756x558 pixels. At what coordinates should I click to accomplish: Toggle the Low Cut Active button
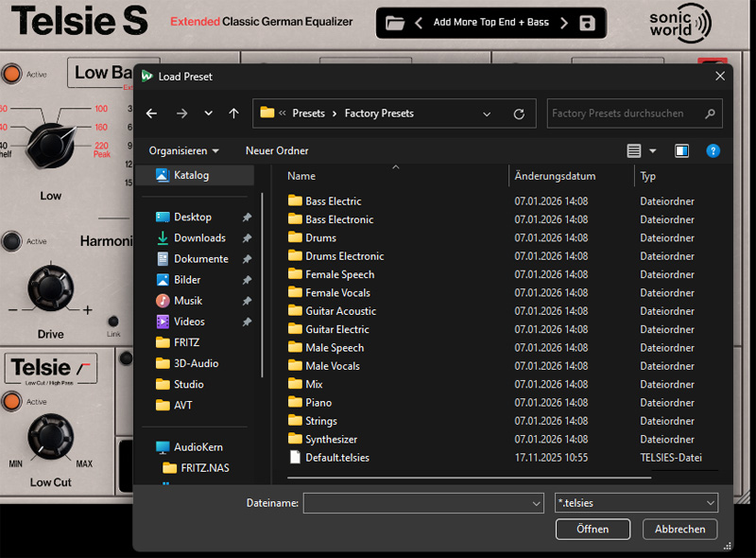[12, 401]
